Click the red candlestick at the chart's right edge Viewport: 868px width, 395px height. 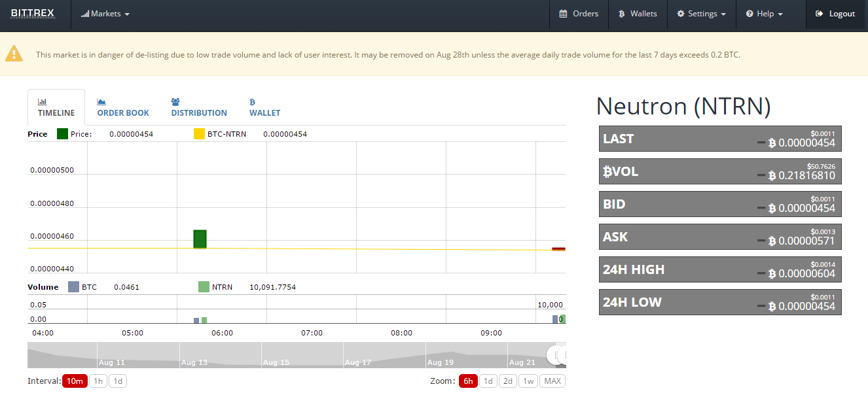pyautogui.click(x=558, y=249)
